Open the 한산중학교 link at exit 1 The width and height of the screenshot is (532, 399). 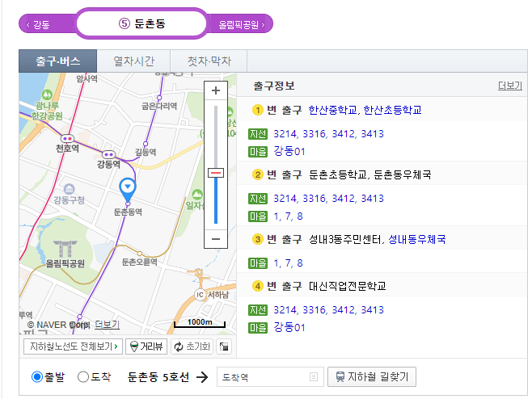pos(333,110)
